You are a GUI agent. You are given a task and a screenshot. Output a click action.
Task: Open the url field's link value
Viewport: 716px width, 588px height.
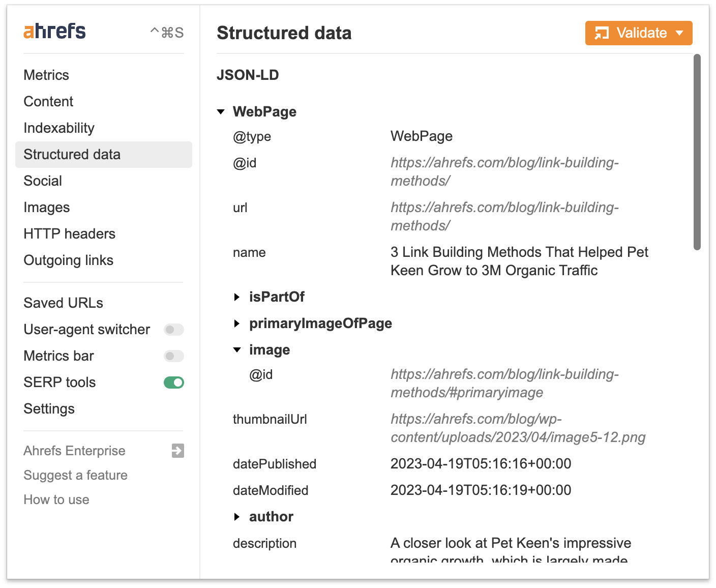504,217
